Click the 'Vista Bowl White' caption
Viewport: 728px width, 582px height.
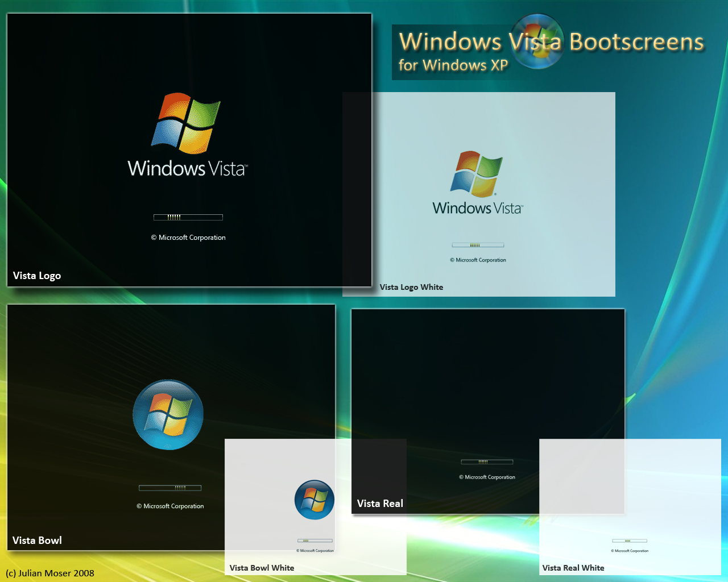262,568
